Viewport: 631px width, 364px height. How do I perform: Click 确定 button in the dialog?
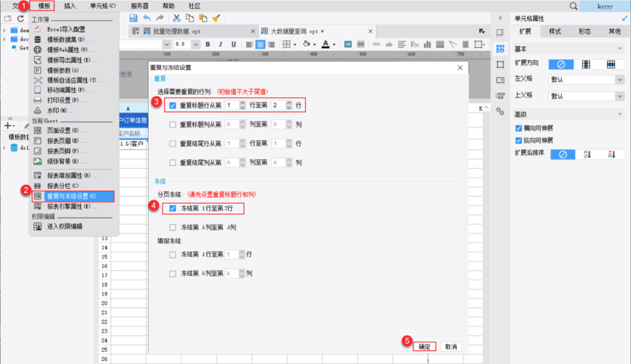[424, 347]
